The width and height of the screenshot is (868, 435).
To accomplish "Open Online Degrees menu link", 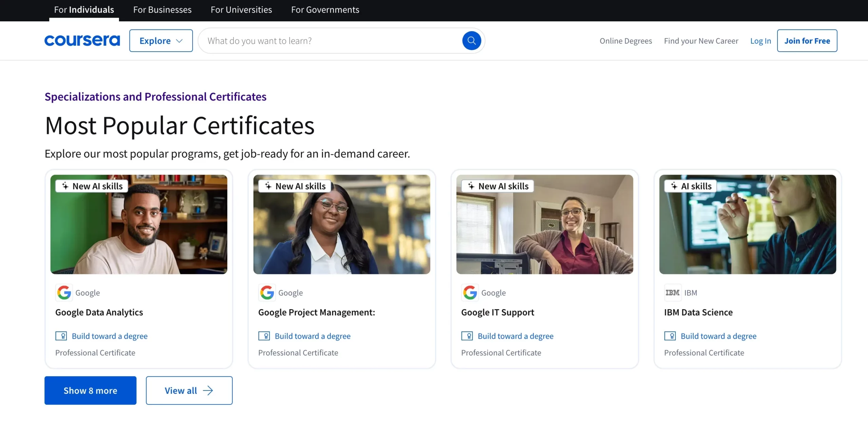I will (x=626, y=41).
